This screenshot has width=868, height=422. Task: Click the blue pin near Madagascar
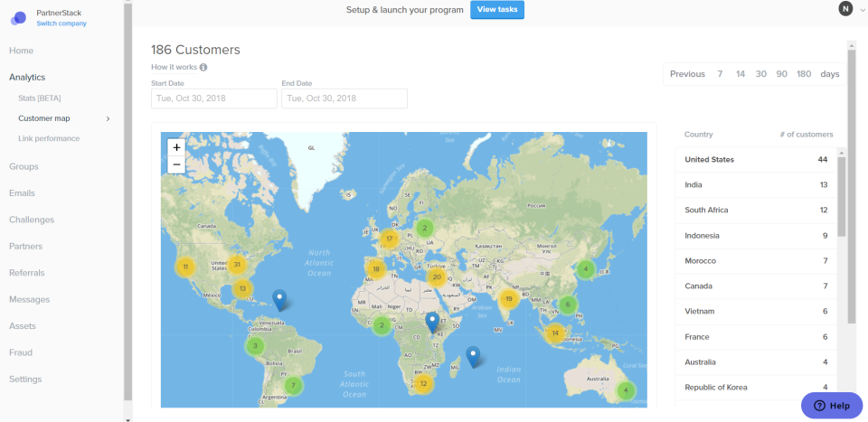coord(472,355)
